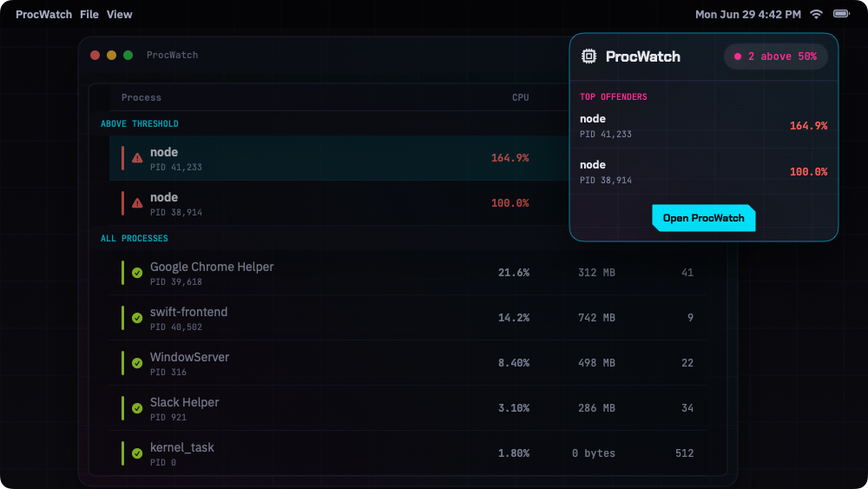Open the ProcWatch app menu
Screen dimensions: 868x489
[43, 15]
